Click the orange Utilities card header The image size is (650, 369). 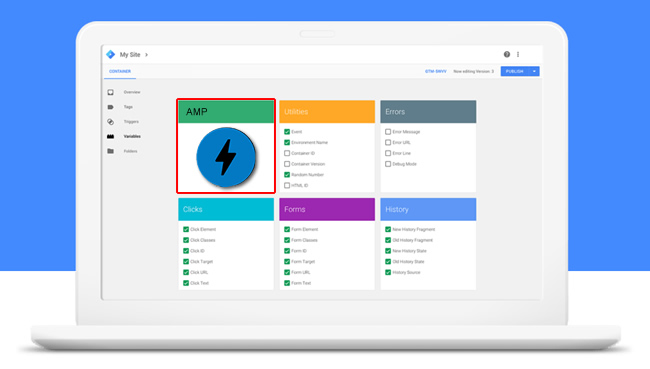[327, 112]
